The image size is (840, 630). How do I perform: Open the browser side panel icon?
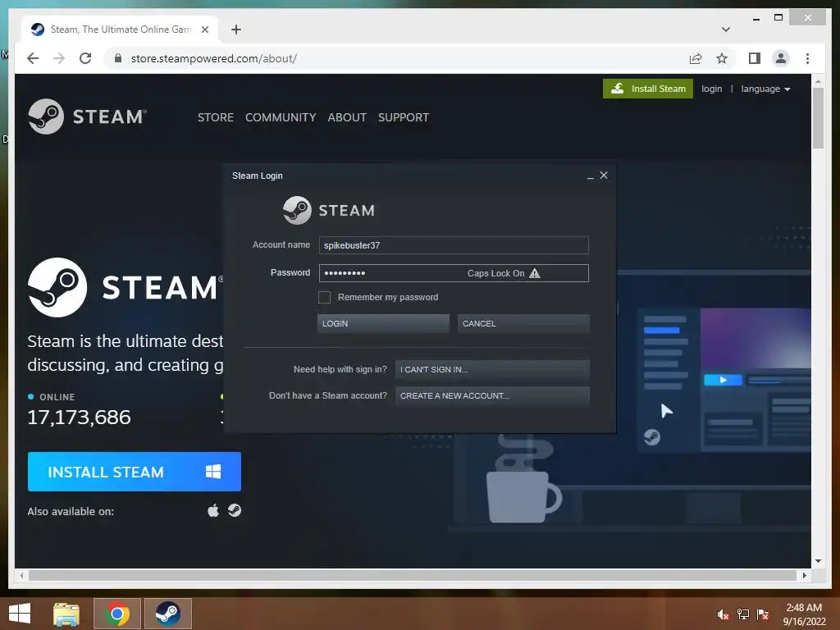click(x=755, y=58)
